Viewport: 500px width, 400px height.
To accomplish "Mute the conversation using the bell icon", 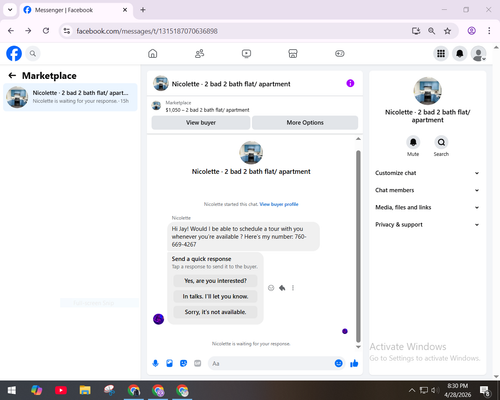I will point(413,142).
